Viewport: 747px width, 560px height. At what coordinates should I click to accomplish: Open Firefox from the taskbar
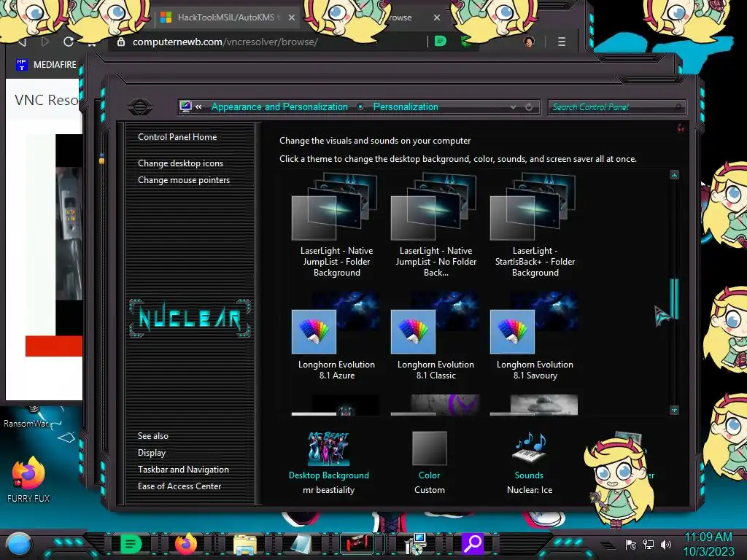[186, 544]
